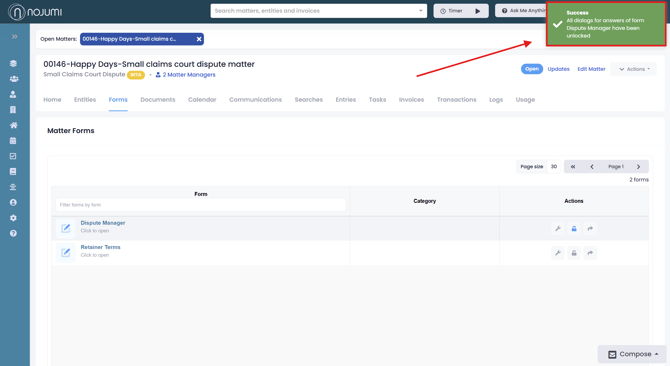
Task: Switch to the Entries tab
Action: [346, 100]
